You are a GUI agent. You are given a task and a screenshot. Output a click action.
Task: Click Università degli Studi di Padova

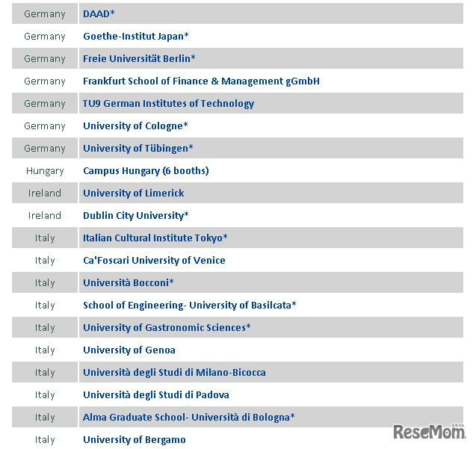tap(155, 394)
